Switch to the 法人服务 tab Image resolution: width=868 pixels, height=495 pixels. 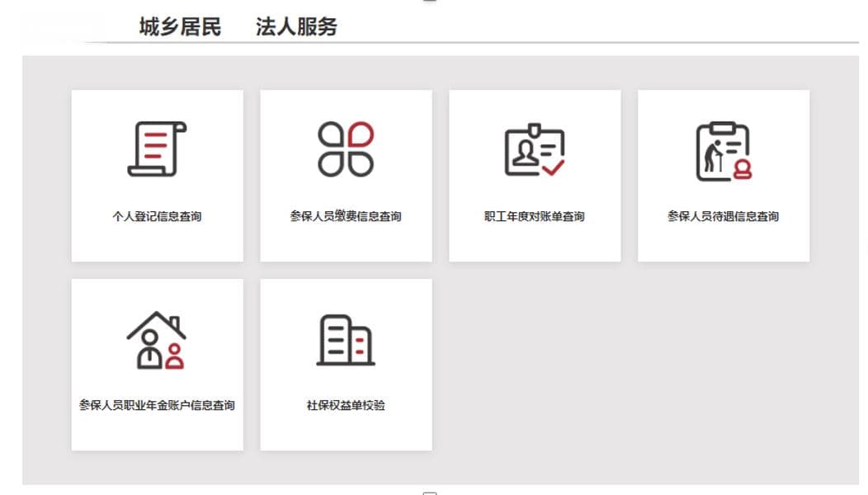click(296, 26)
